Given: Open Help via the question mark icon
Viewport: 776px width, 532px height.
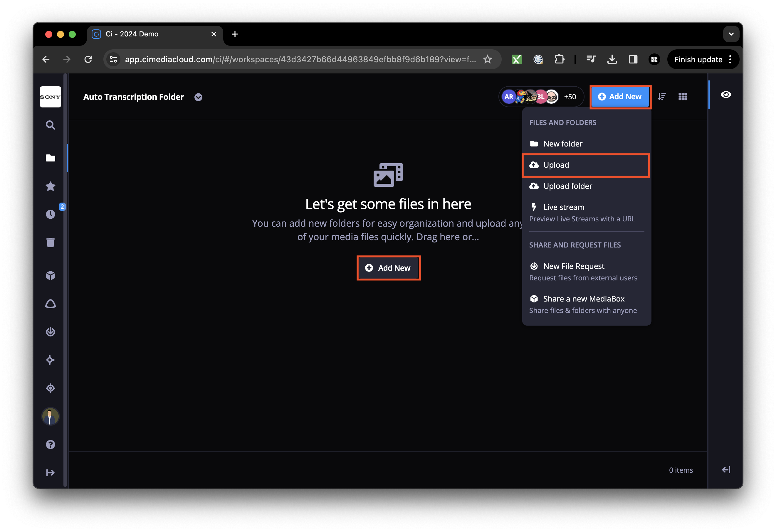Looking at the screenshot, I should click(51, 444).
